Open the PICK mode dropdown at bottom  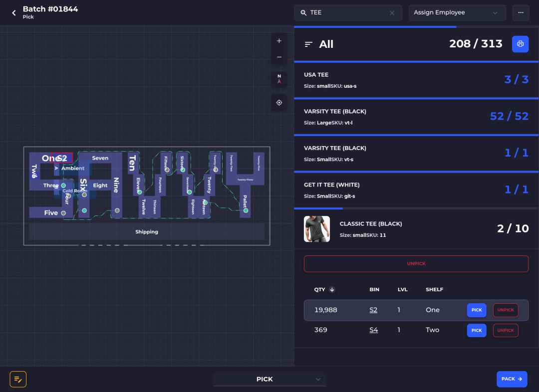(269, 379)
